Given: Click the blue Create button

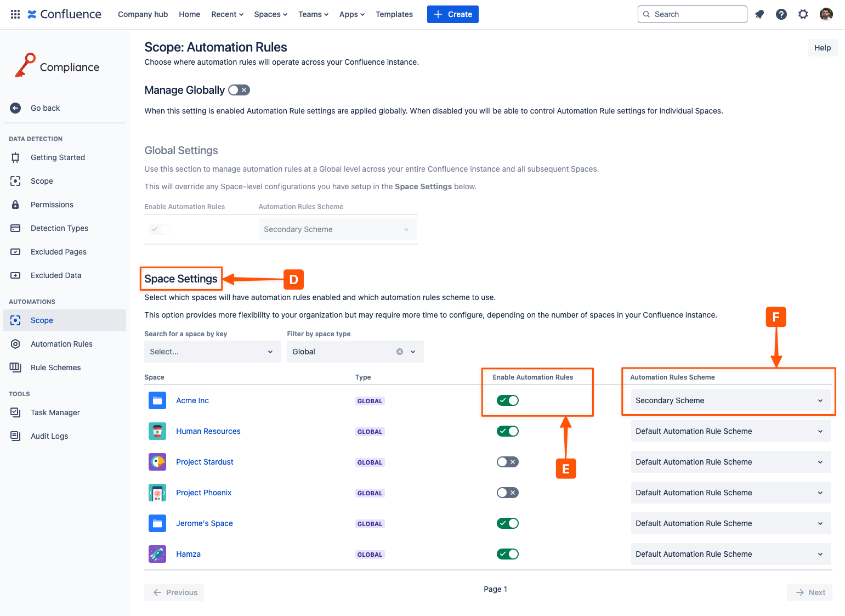Looking at the screenshot, I should click(x=452, y=14).
